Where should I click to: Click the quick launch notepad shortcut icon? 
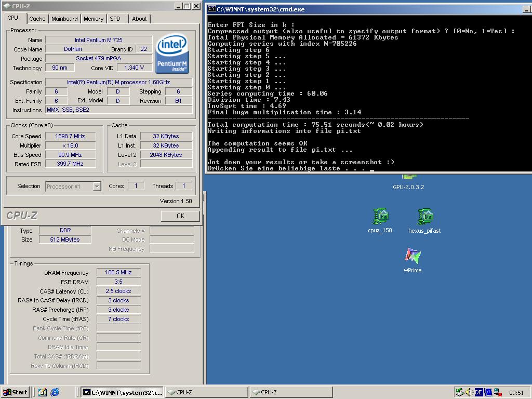[43, 392]
